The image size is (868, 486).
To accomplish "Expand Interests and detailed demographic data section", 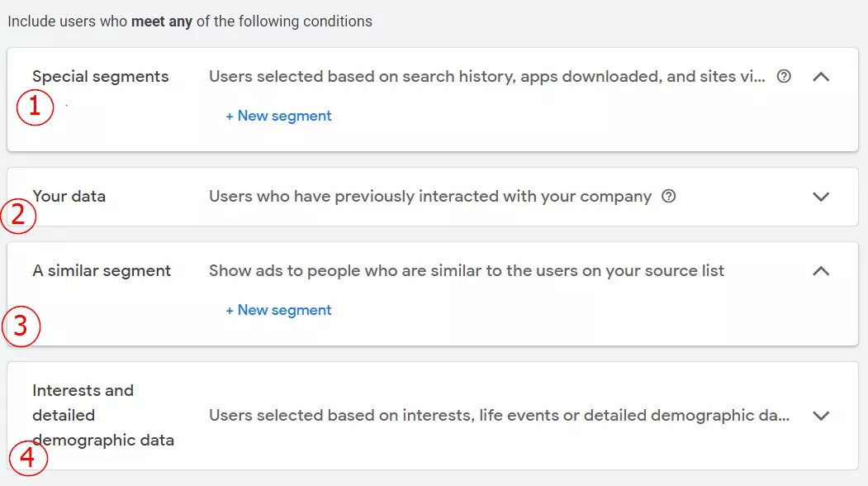I will pos(821,416).
